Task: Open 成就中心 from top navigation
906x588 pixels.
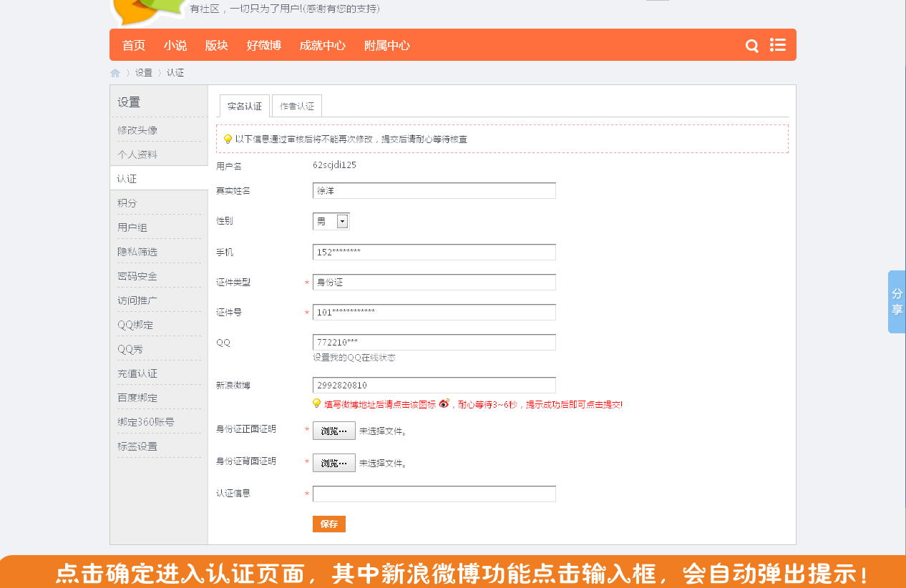Action: tap(322, 46)
